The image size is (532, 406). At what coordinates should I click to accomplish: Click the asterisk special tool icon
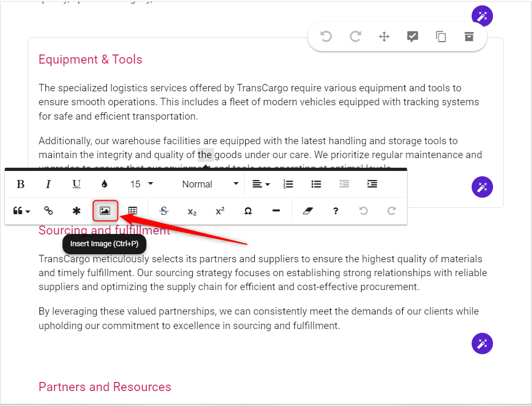[x=76, y=211]
